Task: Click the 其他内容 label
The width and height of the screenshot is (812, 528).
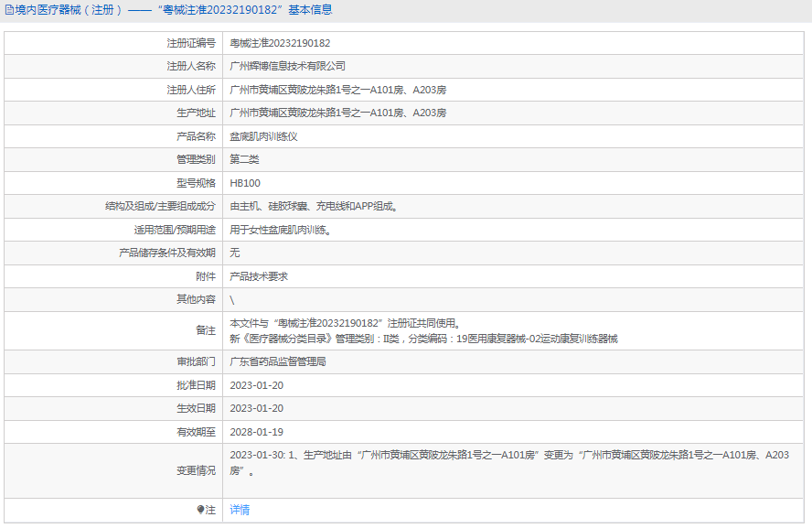Action: tap(197, 299)
